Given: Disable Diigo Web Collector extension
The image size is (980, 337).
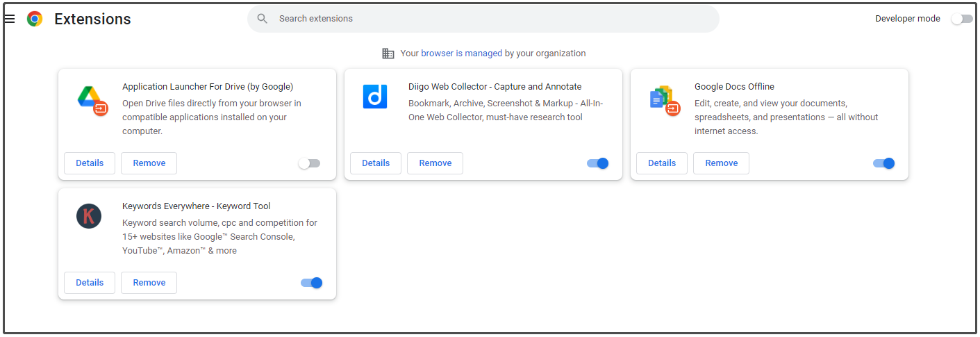Looking at the screenshot, I should (597, 163).
